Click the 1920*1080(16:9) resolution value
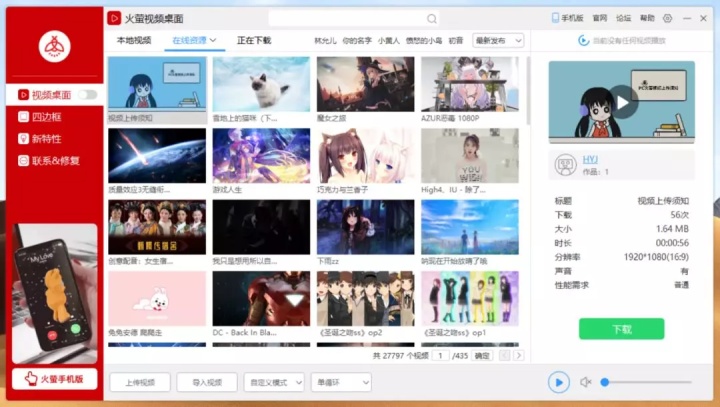The height and width of the screenshot is (407, 720). pos(656,257)
